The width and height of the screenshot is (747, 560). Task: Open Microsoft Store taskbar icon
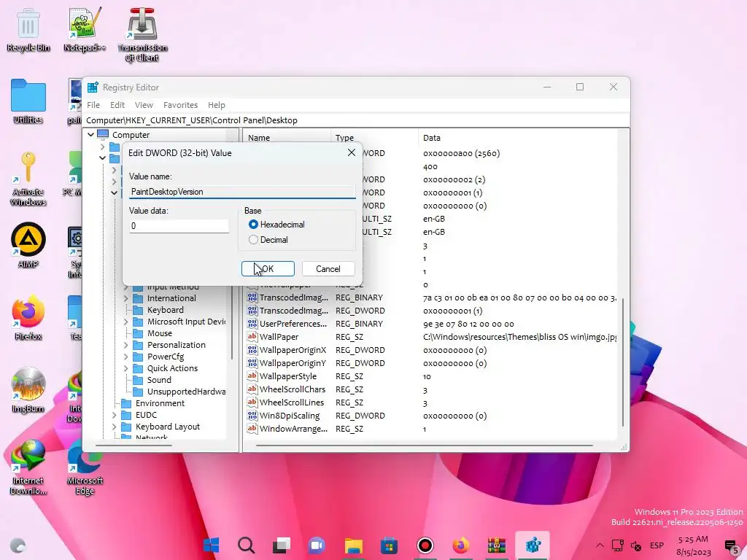coord(389,545)
